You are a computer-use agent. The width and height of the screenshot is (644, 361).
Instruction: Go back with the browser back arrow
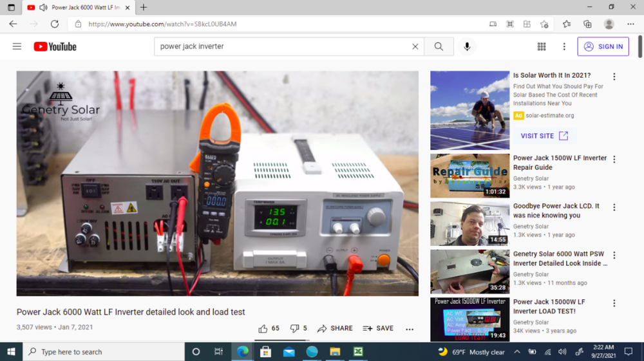13,24
